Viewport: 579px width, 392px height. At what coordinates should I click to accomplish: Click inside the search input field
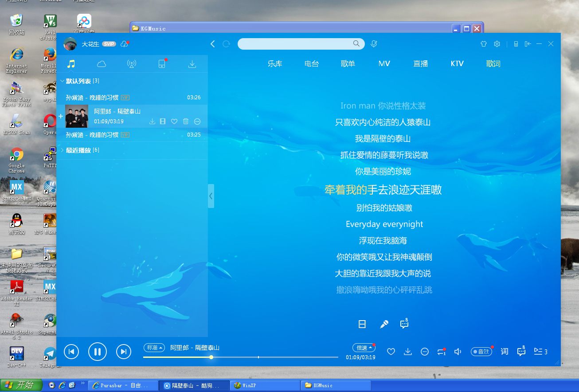(x=295, y=44)
